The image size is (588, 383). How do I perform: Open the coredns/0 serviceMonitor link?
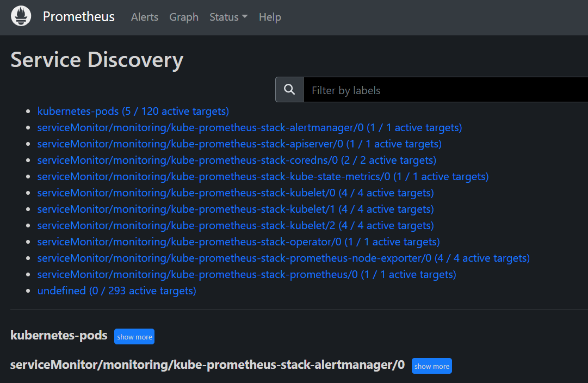pos(237,160)
